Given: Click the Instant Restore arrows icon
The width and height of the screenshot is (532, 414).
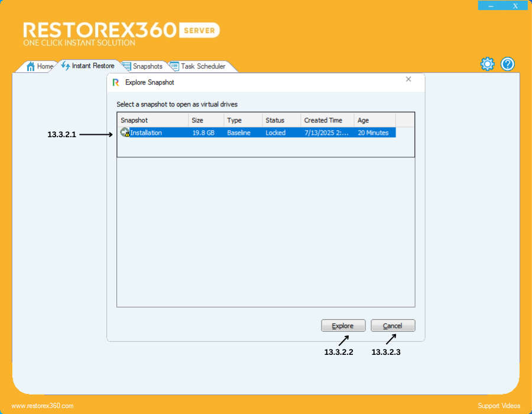Looking at the screenshot, I should point(66,66).
